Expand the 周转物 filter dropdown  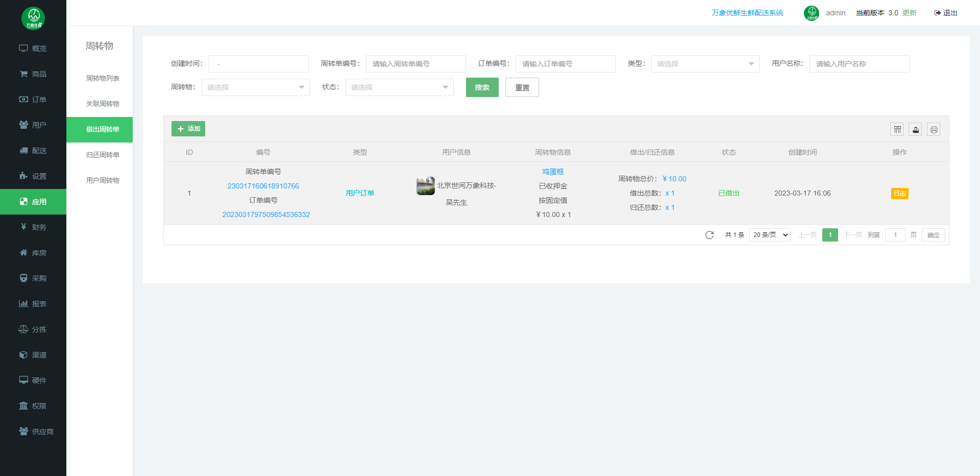click(x=255, y=87)
